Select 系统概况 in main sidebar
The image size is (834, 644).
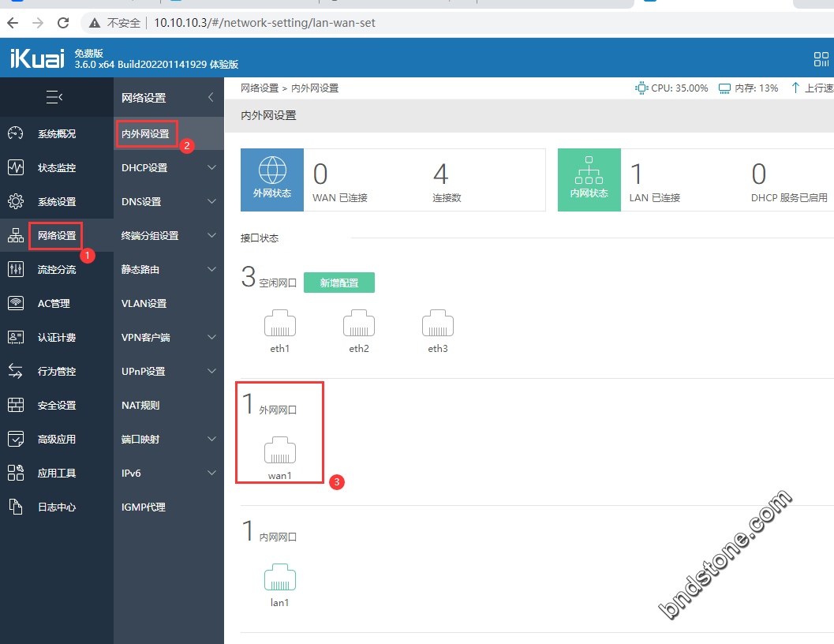pyautogui.click(x=56, y=133)
